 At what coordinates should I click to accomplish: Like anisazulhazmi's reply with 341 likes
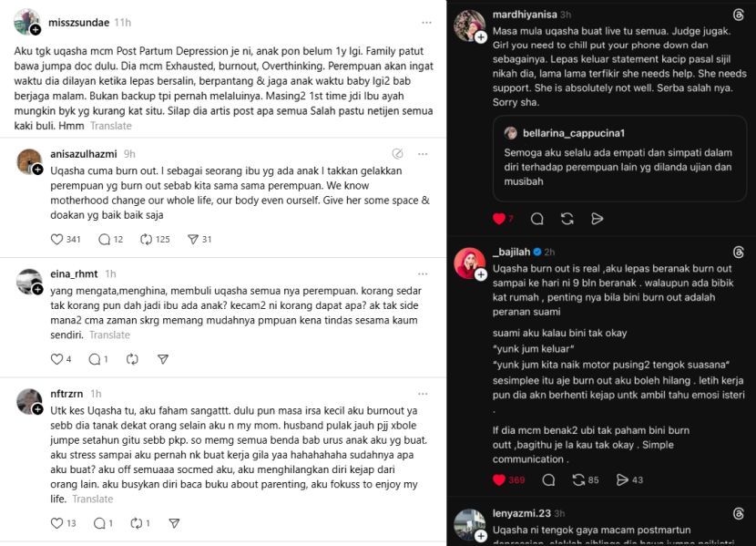click(x=58, y=240)
